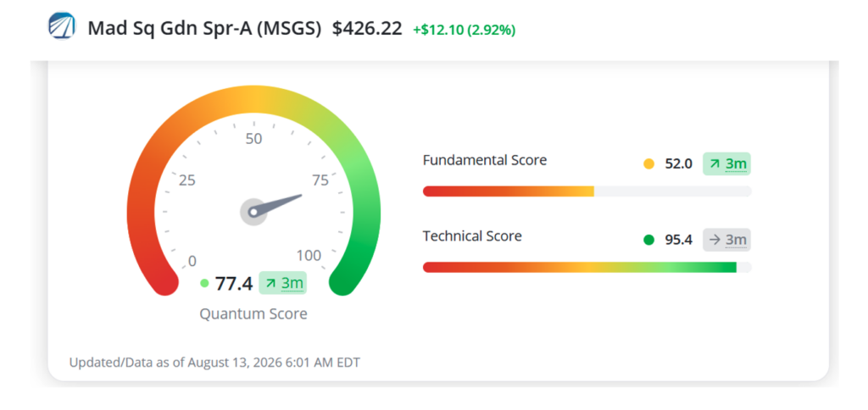Click the 77.4 Quantum Score value
Viewport: 868px width, 410px height.
234,283
